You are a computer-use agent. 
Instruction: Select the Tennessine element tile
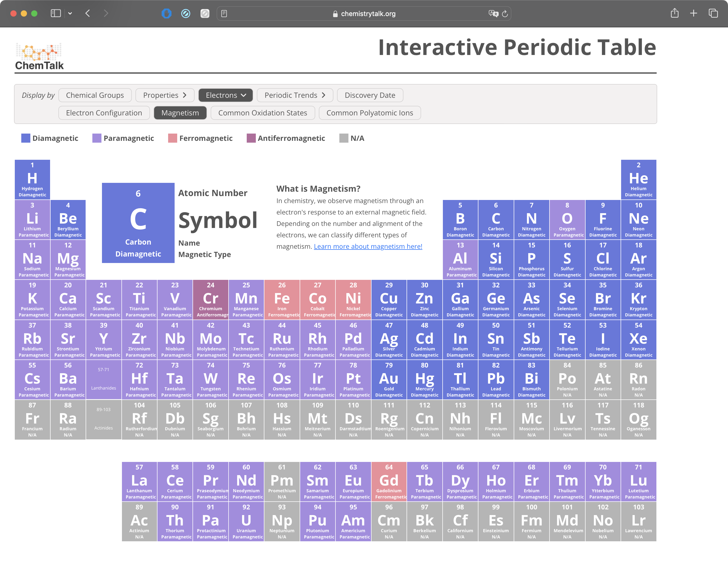603,419
